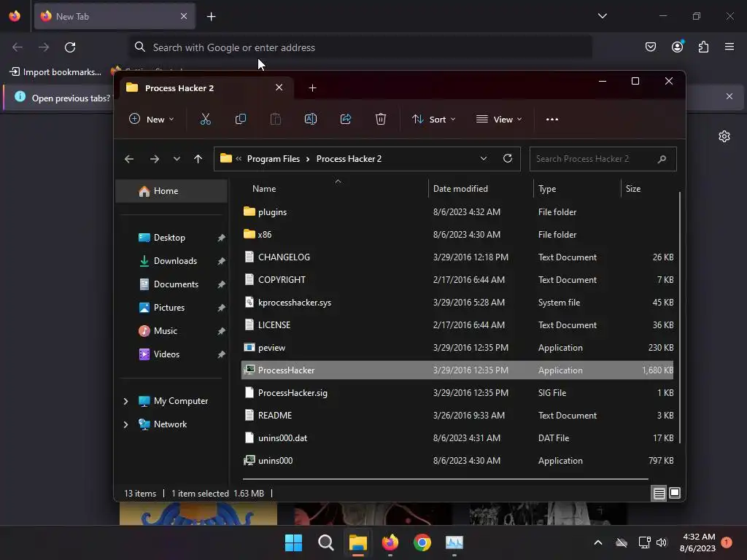Close the Process Hacker 2 Explorer tab
This screenshot has height=560, width=747.
pyautogui.click(x=279, y=87)
